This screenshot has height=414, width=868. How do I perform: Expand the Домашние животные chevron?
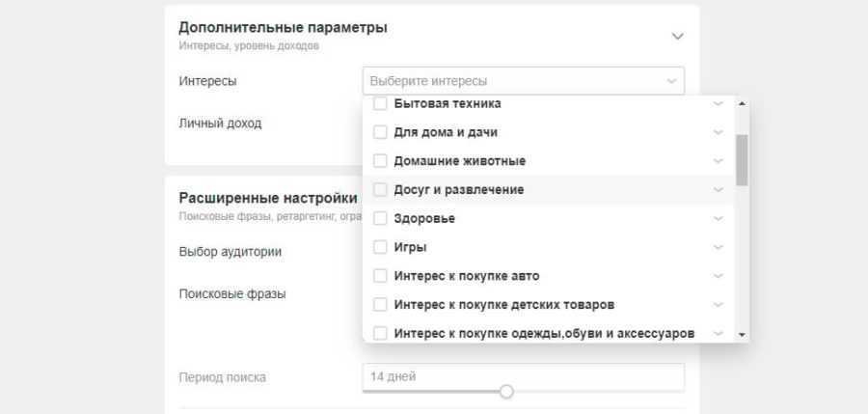pyautogui.click(x=718, y=161)
